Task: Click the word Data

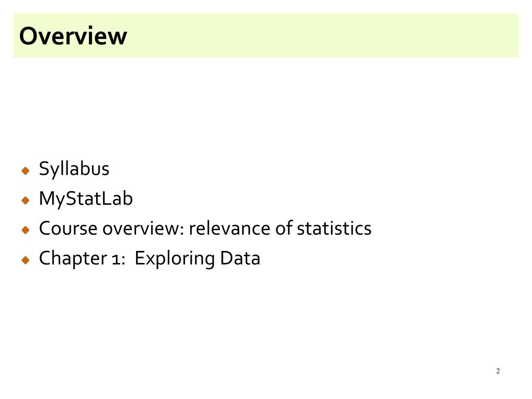Action: tap(240, 258)
